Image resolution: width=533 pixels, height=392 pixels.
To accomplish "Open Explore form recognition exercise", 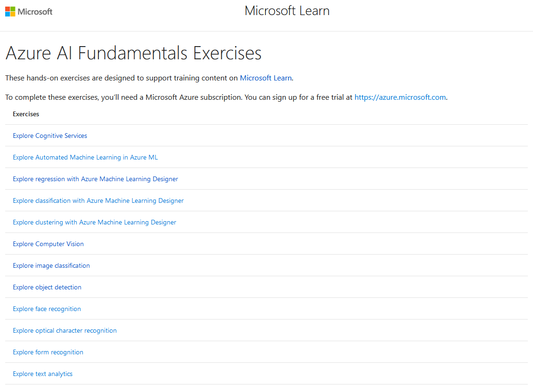I will 48,352.
